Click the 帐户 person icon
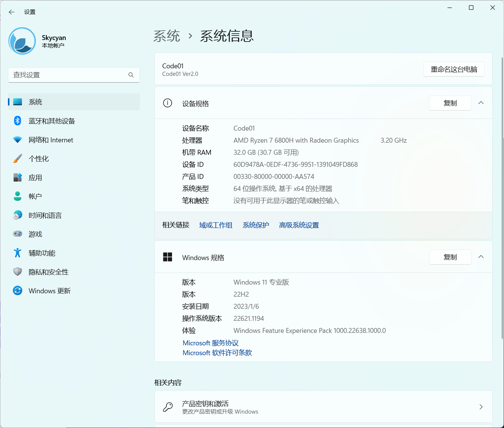This screenshot has width=504, height=428. tap(18, 196)
